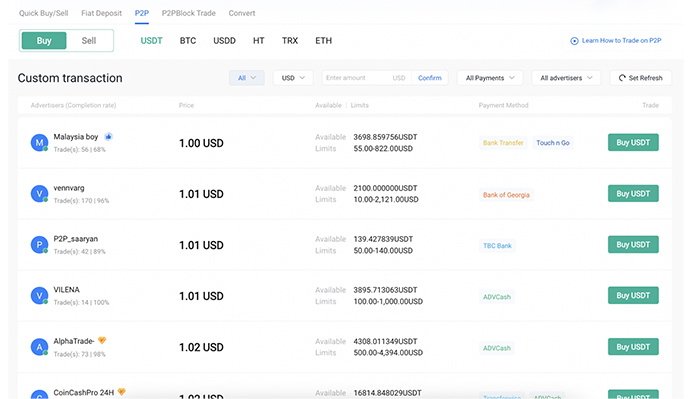Buy USDT from P2P_saaryan
This screenshot has height=399, width=692.
click(633, 245)
